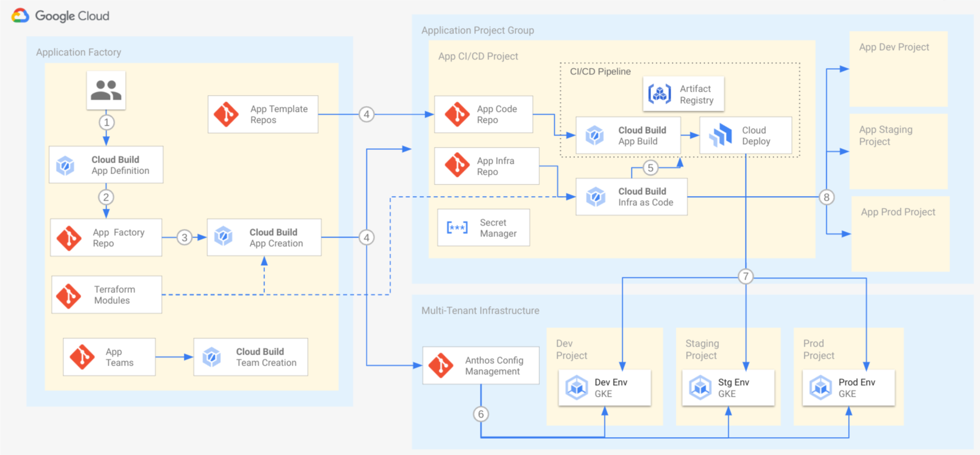Select the App Infra Repo label
980x455 pixels.
point(495,166)
